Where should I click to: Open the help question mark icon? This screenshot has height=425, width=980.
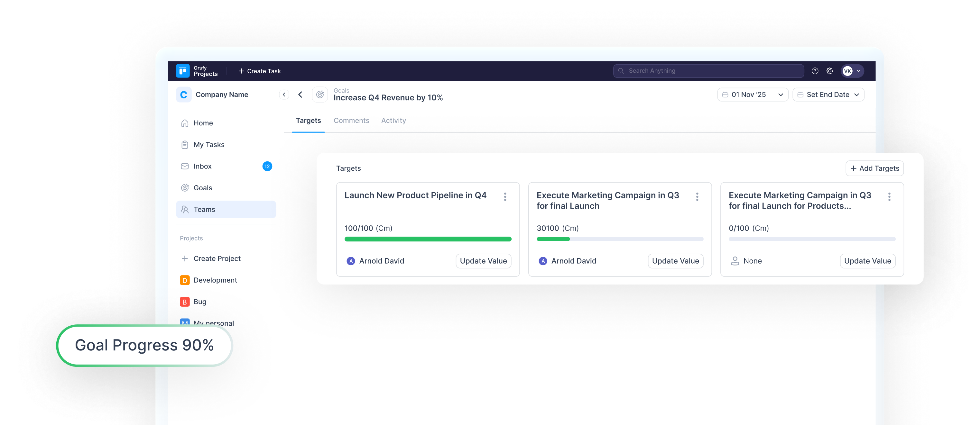tap(815, 71)
